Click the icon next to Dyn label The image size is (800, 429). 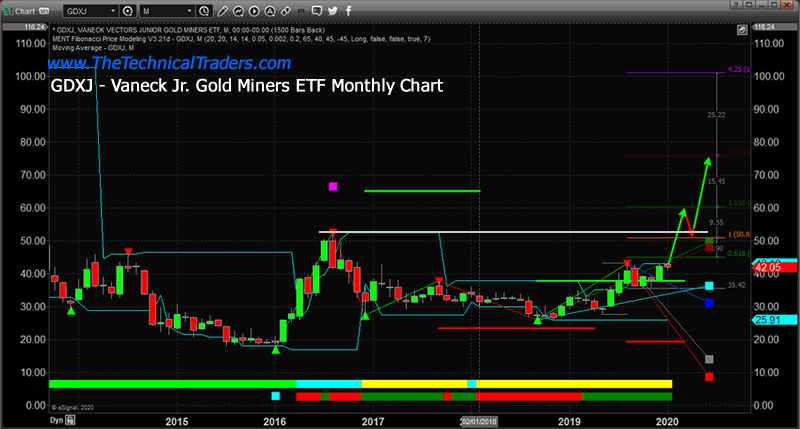(x=70, y=420)
